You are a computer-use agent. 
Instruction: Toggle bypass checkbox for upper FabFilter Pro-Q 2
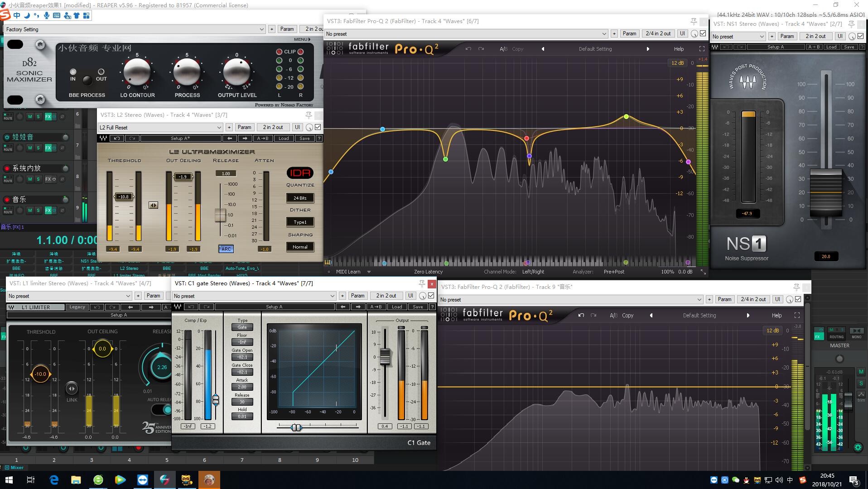pyautogui.click(x=703, y=34)
